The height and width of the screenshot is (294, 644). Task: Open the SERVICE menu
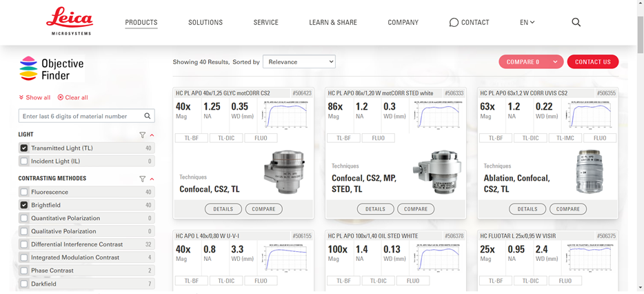click(x=265, y=23)
